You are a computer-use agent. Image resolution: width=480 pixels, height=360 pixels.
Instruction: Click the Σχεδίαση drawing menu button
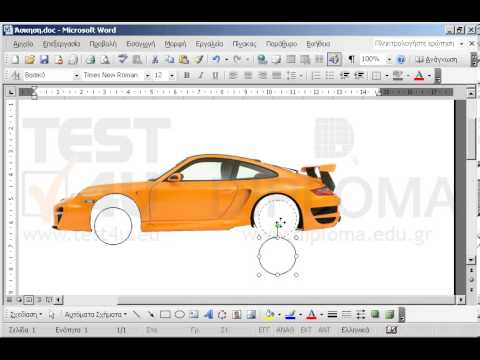tap(26, 315)
